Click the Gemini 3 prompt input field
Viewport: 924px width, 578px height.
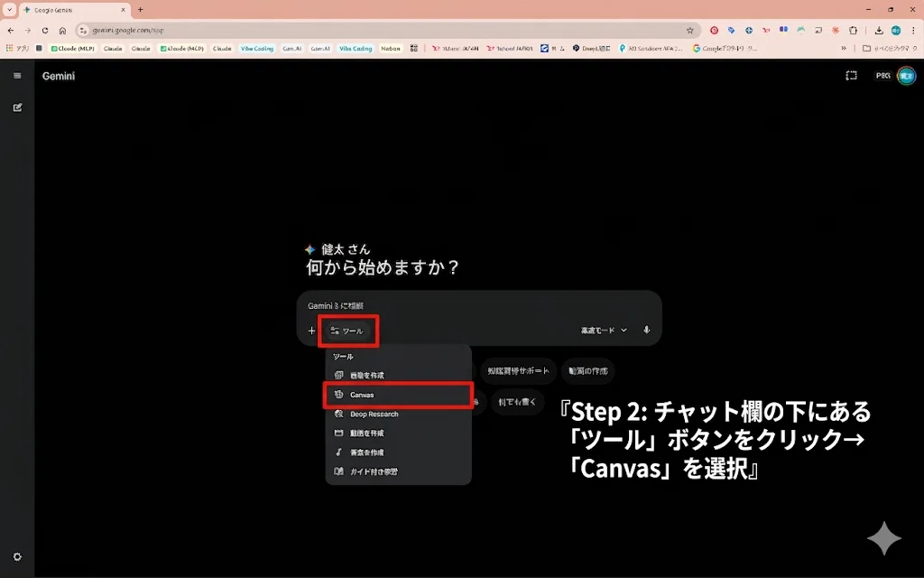(478, 305)
